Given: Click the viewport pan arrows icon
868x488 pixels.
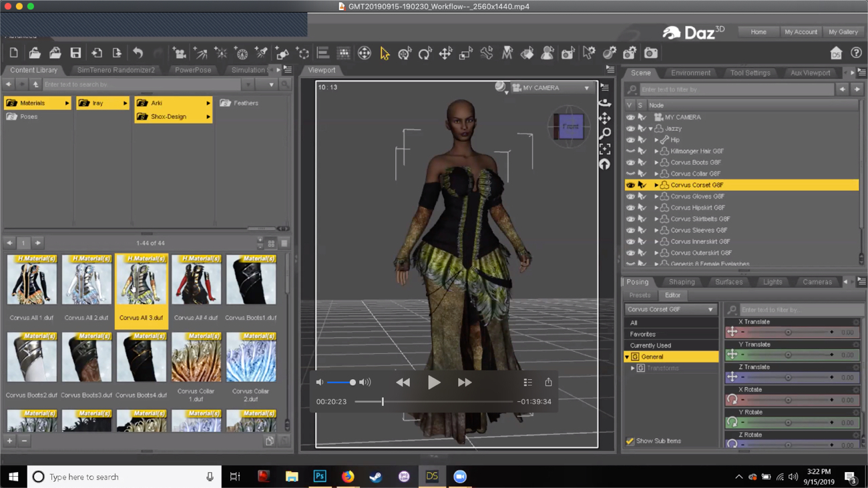Looking at the screenshot, I should 605,118.
